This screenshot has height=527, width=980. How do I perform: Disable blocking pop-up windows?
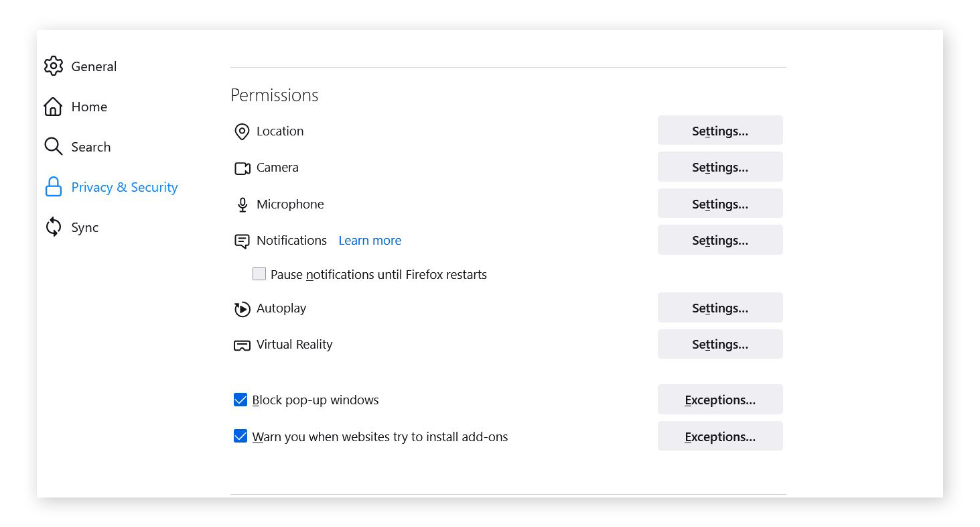point(240,400)
